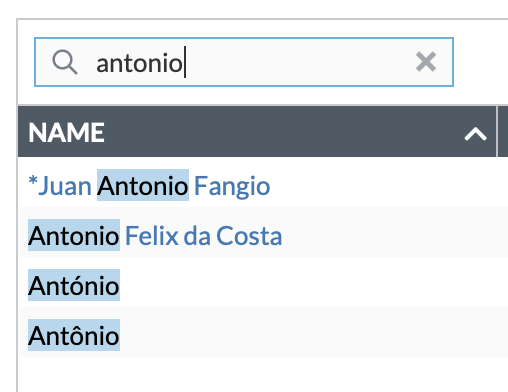Screen dimensions: 508x392
Task: Toggle sort using the NAME header chevron
Action: [475, 134]
